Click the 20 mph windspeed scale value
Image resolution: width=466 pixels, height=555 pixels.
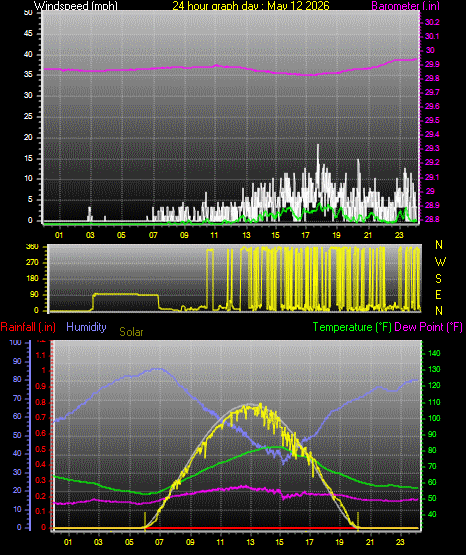28,137
